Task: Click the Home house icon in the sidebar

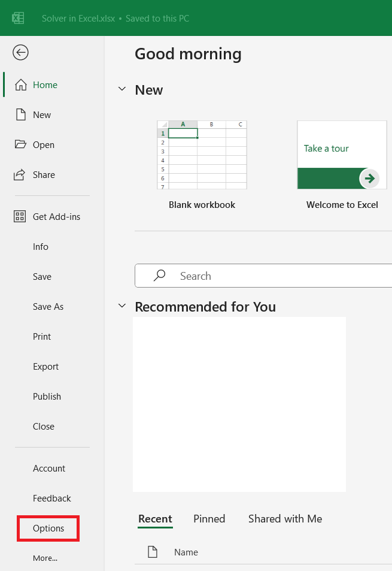Action: click(21, 84)
